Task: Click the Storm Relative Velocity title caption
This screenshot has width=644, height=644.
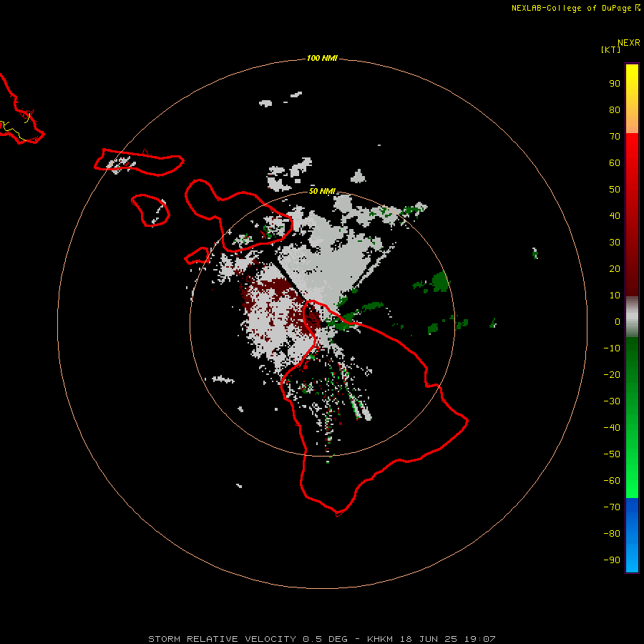Action: [x=321, y=639]
